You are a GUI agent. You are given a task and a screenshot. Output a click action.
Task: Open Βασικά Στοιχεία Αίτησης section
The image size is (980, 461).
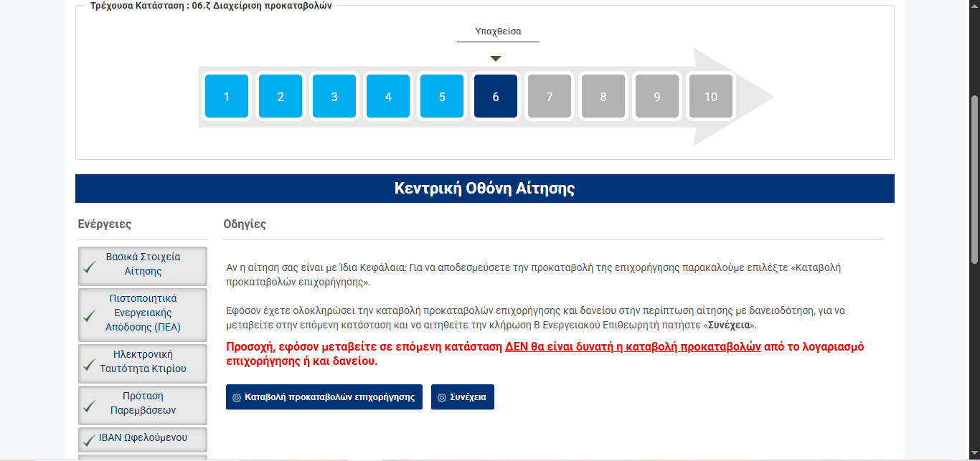coord(143,265)
